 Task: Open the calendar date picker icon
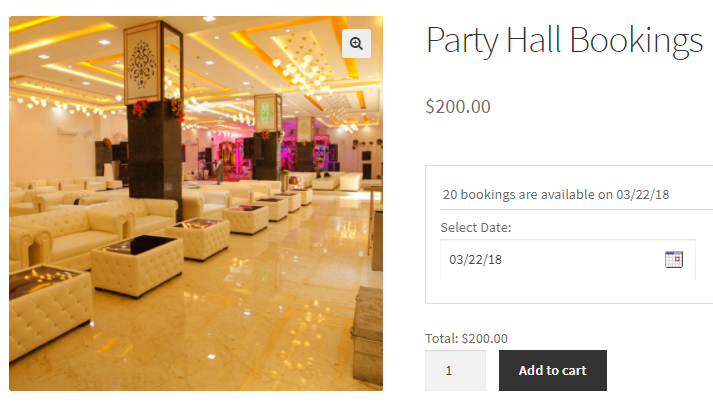tap(673, 259)
